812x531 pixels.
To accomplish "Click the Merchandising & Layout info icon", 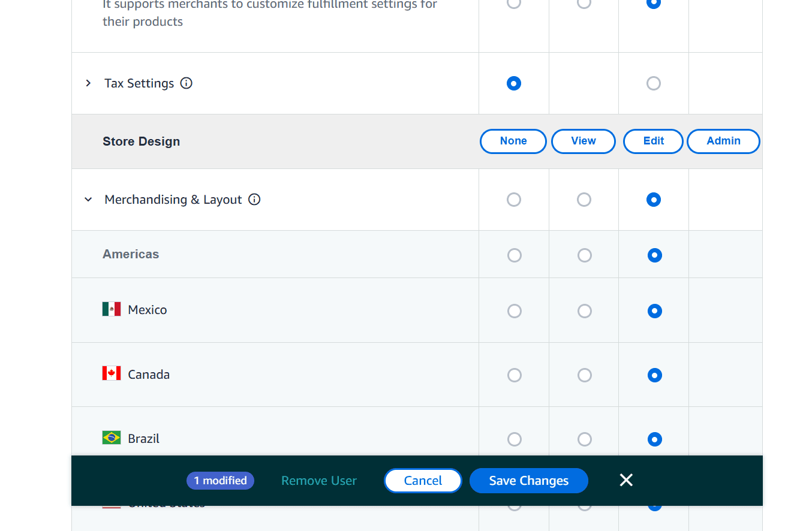I will [254, 200].
